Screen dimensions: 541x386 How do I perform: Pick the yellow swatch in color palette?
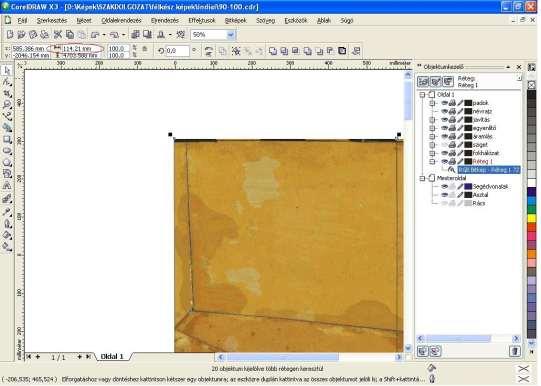tap(532, 218)
